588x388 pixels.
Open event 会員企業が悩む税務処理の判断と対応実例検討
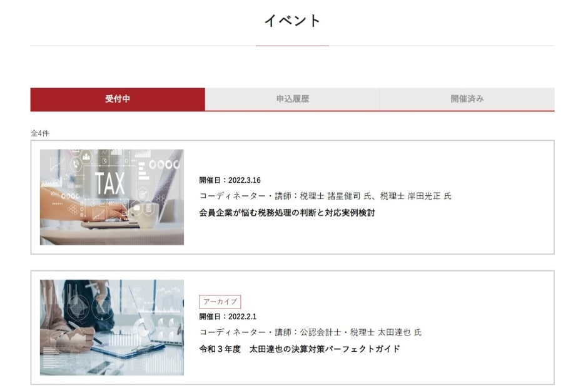(287, 213)
